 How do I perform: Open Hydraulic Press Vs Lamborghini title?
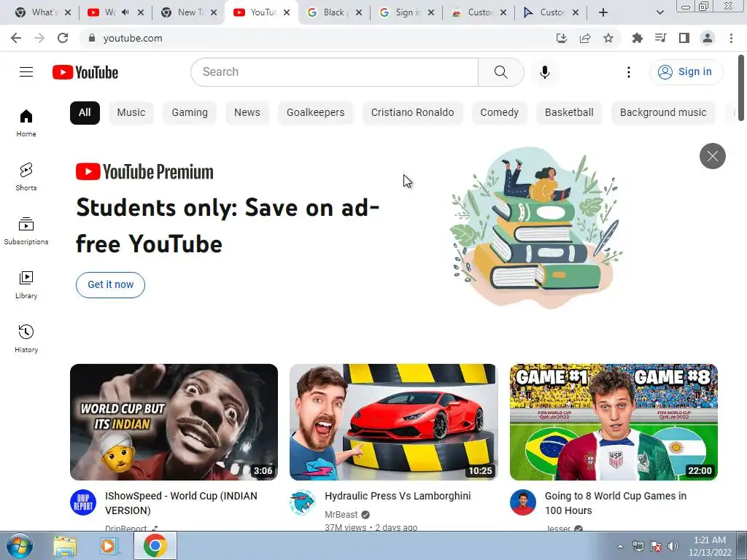pyautogui.click(x=398, y=496)
